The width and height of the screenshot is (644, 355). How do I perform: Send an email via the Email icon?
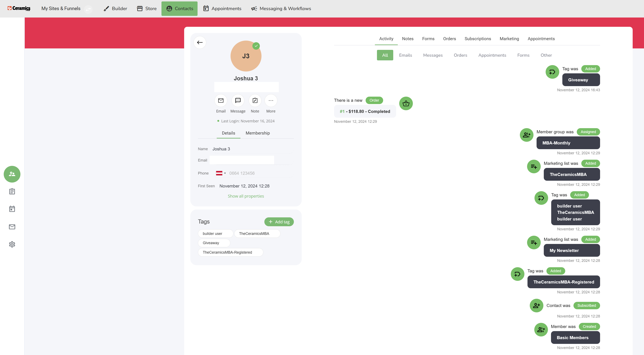(x=221, y=101)
